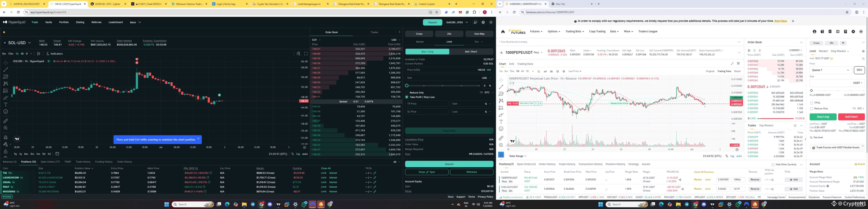Take a screenshot with Binance chart camera icon
The height and width of the screenshot is (209, 868).
tap(551, 71)
